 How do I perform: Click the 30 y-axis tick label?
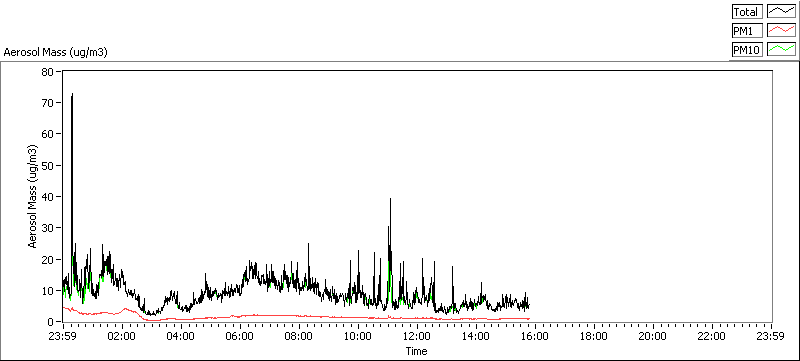[x=47, y=228]
